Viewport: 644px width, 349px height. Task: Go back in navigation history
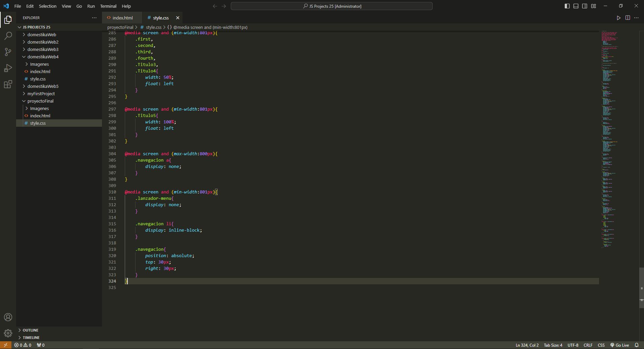click(x=215, y=6)
